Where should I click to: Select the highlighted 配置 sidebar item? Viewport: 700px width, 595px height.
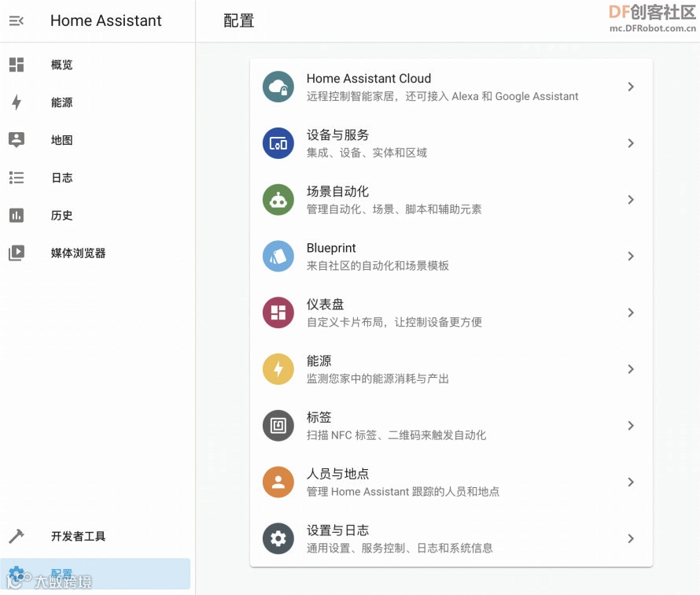tap(95, 574)
